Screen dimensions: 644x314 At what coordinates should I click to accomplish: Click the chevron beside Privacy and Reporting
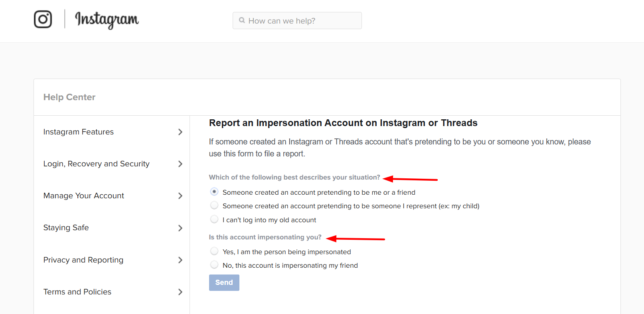click(x=180, y=260)
